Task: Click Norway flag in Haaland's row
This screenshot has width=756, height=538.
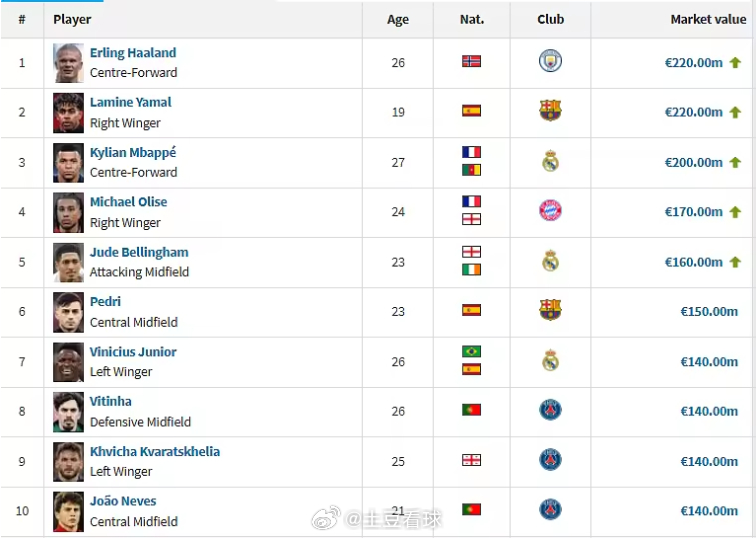Action: click(471, 61)
